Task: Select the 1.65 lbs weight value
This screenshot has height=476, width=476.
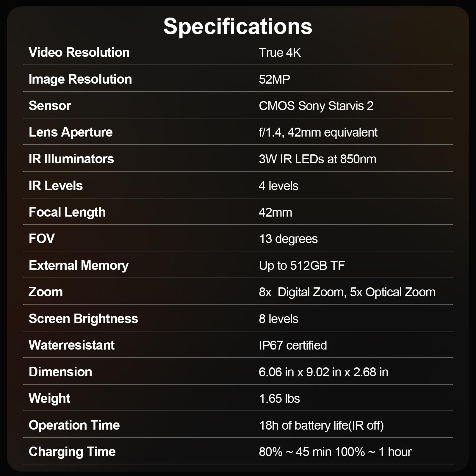Action: (x=279, y=399)
